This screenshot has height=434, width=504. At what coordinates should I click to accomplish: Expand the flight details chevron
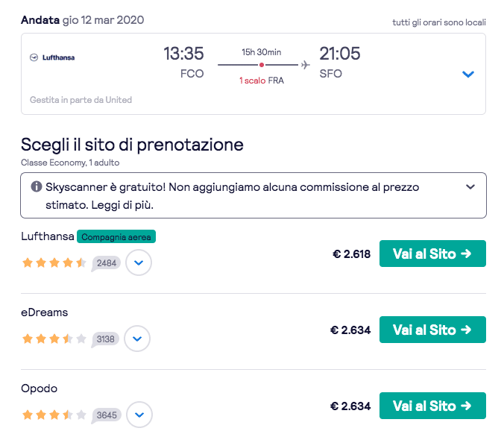pos(468,74)
